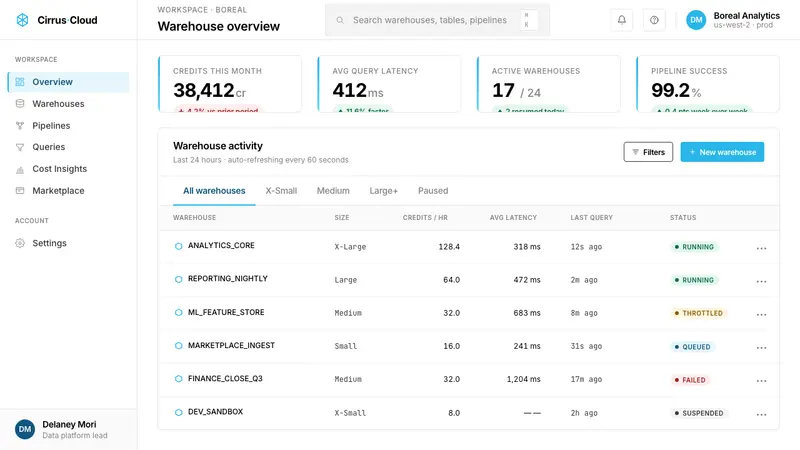This screenshot has height=450, width=800.
Task: Click the FAILED status badge
Action: pyautogui.click(x=690, y=380)
